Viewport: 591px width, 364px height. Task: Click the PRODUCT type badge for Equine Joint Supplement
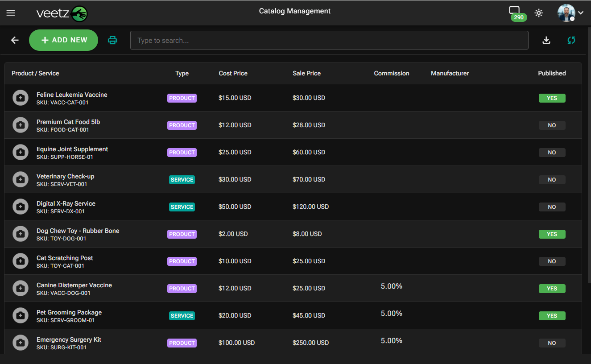(x=182, y=152)
